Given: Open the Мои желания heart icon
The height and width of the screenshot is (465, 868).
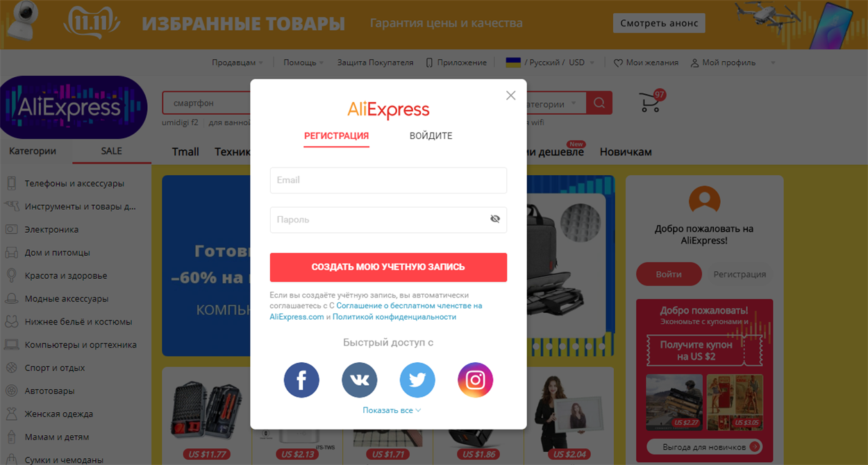Looking at the screenshot, I should click(618, 63).
